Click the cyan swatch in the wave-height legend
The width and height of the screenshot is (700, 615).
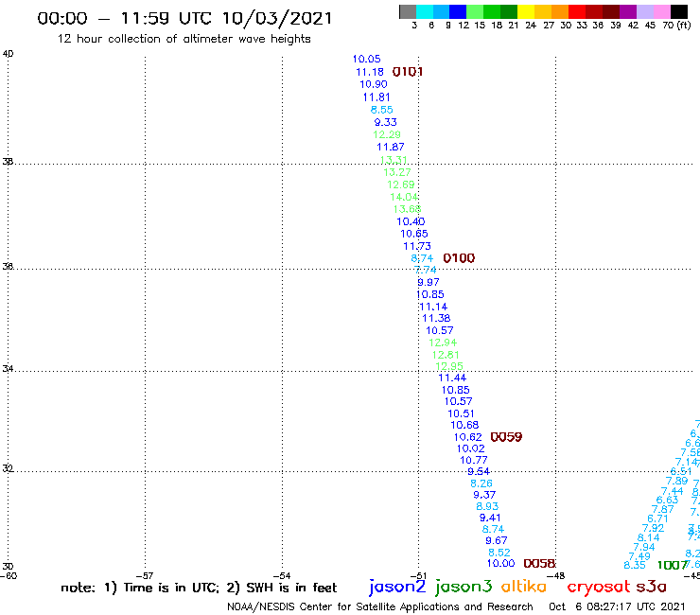(424, 11)
